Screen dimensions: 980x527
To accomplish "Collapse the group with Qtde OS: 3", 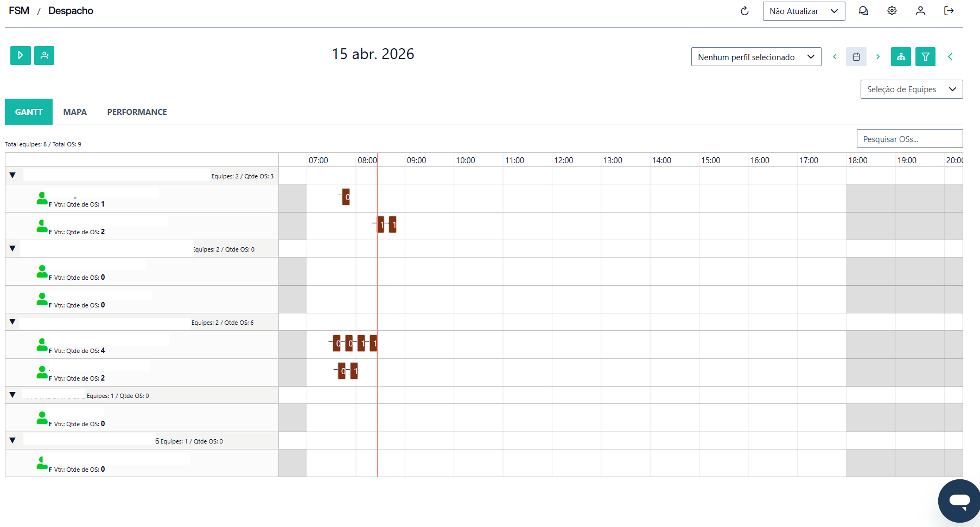I will pyautogui.click(x=12, y=176).
